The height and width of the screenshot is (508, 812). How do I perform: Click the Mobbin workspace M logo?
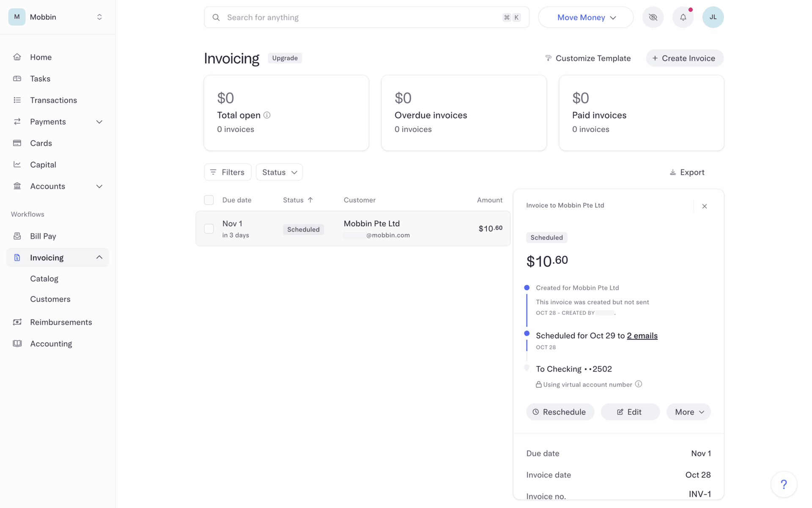coord(17,17)
